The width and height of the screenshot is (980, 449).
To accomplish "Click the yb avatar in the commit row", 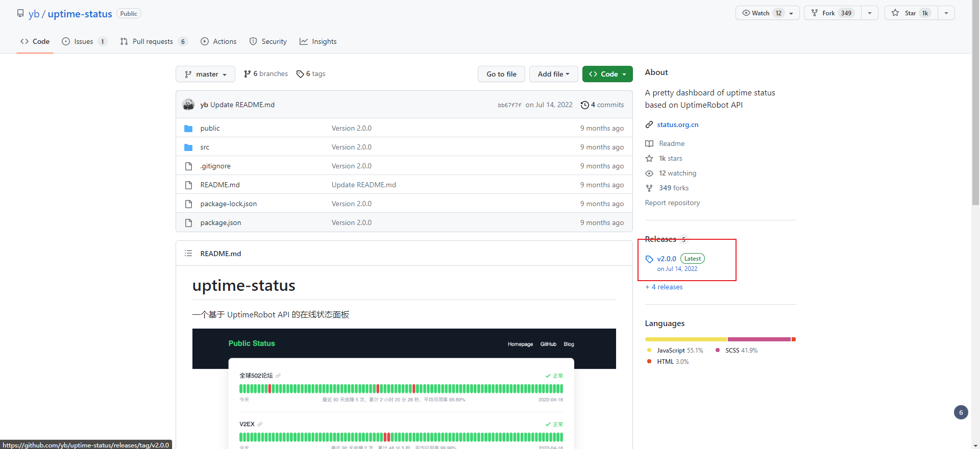I will tap(188, 105).
